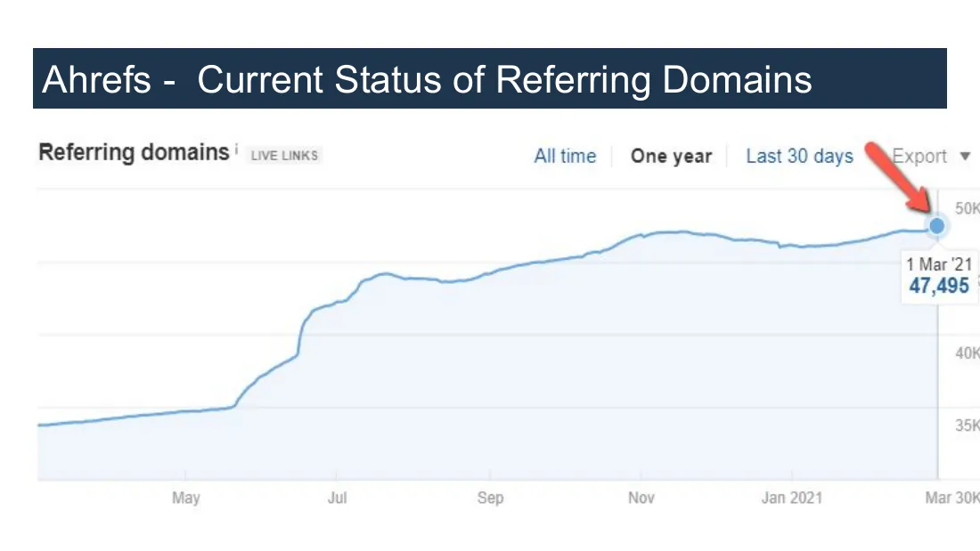Show the Last 30 days range
Screen dimensions: 980x551
tap(799, 156)
